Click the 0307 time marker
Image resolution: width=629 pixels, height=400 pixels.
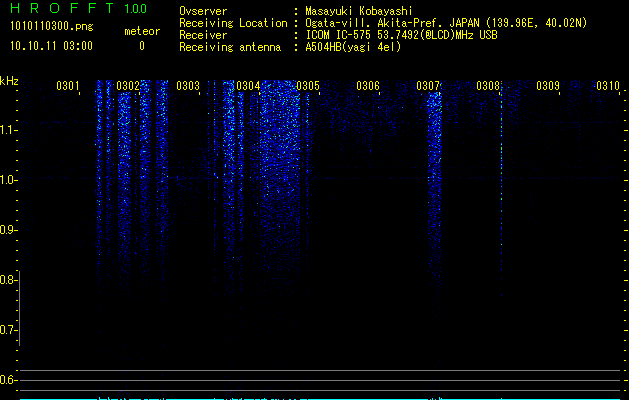tap(428, 85)
